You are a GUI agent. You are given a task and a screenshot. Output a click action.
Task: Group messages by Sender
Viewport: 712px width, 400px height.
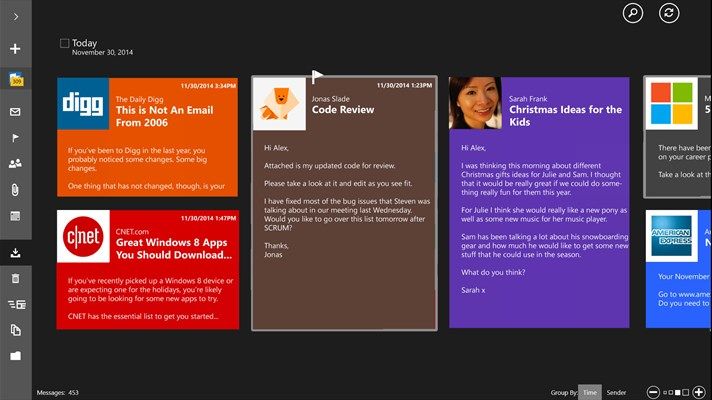tap(616, 392)
